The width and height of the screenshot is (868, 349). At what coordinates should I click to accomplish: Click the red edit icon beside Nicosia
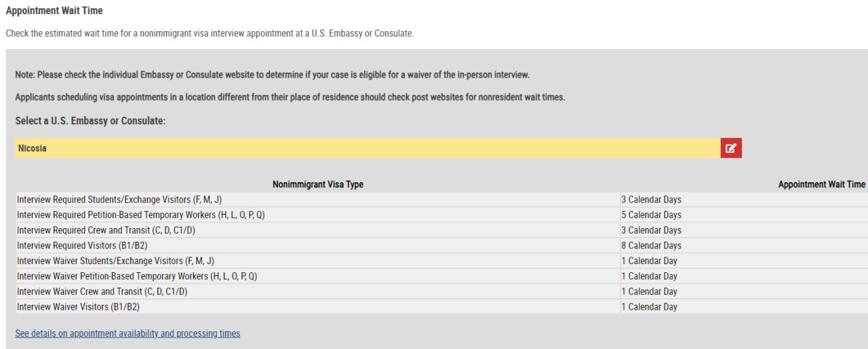[730, 148]
